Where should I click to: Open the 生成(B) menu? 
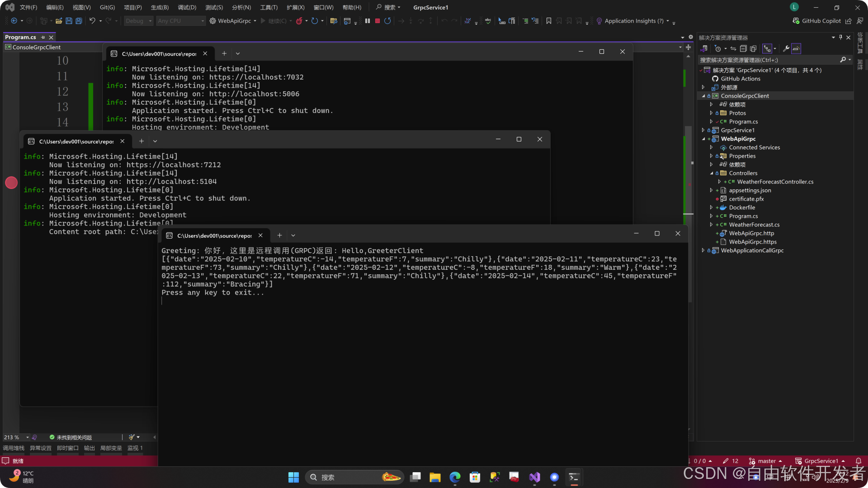pos(160,7)
